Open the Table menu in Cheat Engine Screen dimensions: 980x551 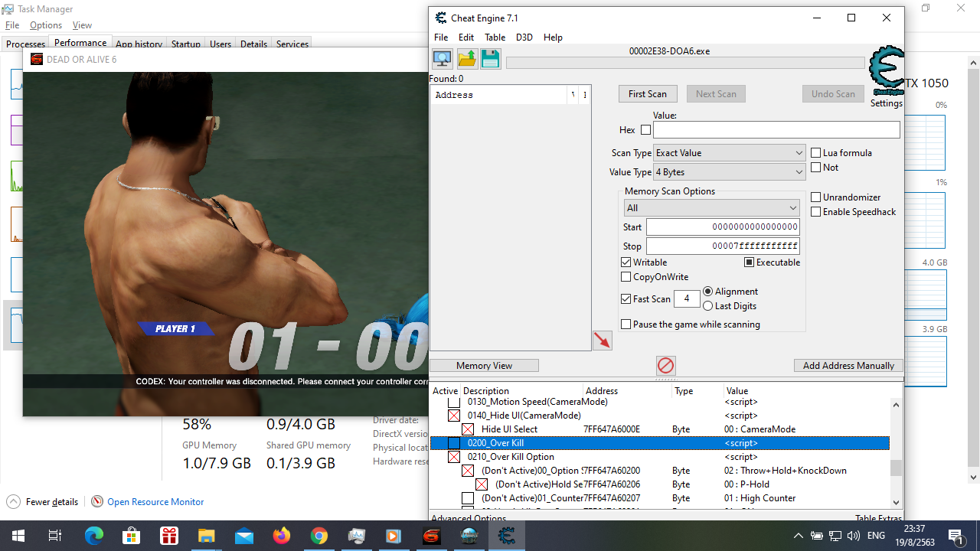point(495,37)
